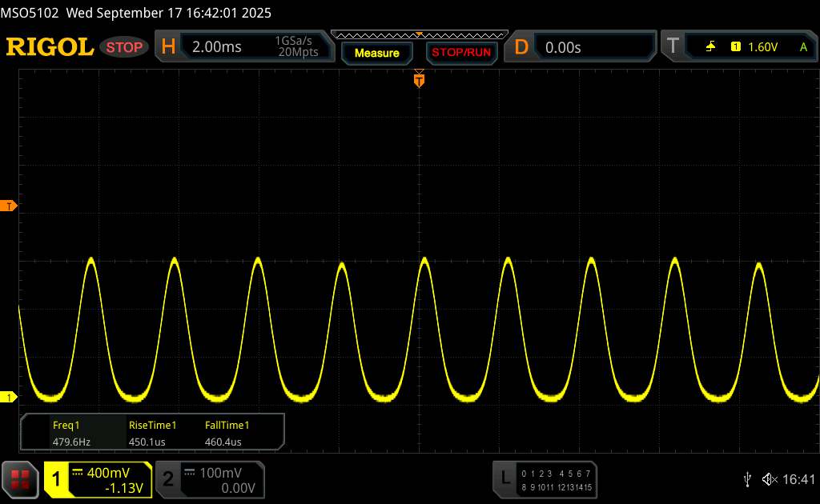Open the Measure menu
The width and height of the screenshot is (820, 504).
click(376, 53)
